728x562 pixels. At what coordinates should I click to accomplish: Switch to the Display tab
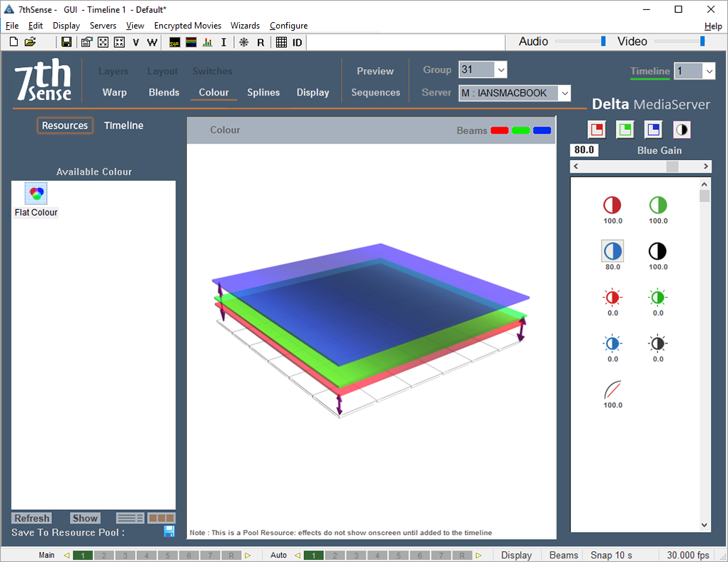(313, 92)
